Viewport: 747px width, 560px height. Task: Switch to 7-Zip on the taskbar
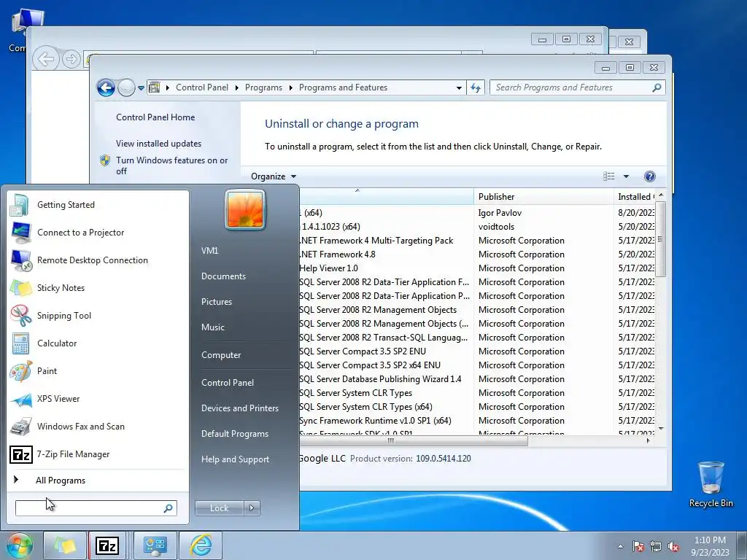[x=108, y=545]
